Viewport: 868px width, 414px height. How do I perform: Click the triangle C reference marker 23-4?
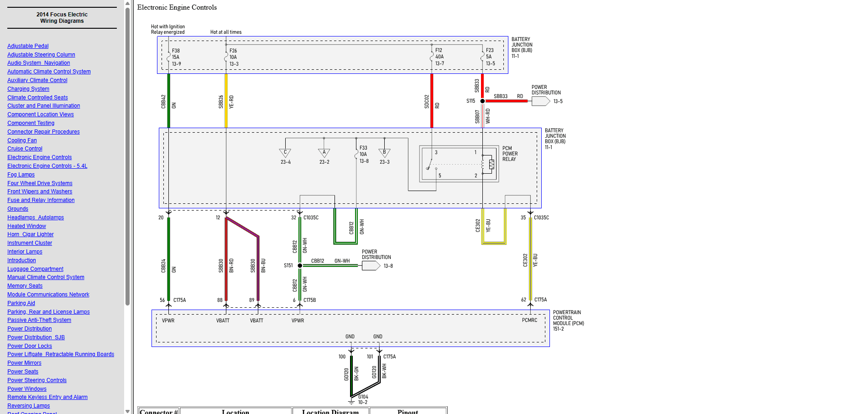(285, 153)
